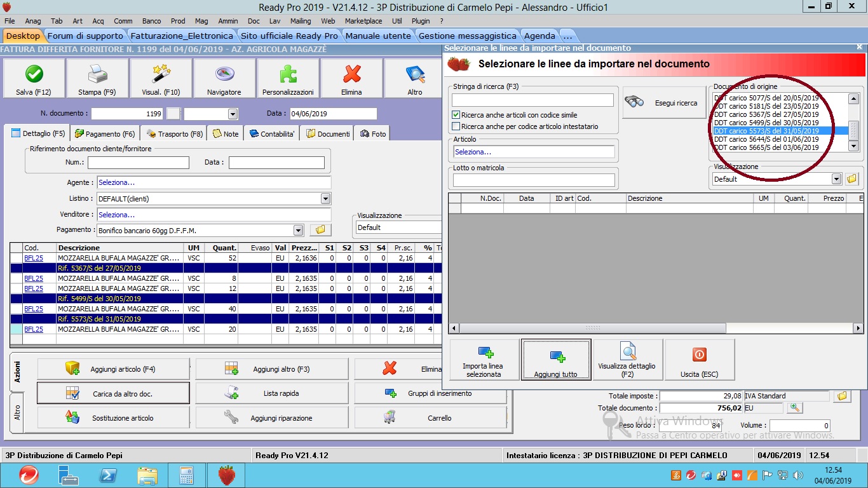The height and width of the screenshot is (488, 868).
Task: Open the Navigatore compass tool
Action: pos(224,74)
